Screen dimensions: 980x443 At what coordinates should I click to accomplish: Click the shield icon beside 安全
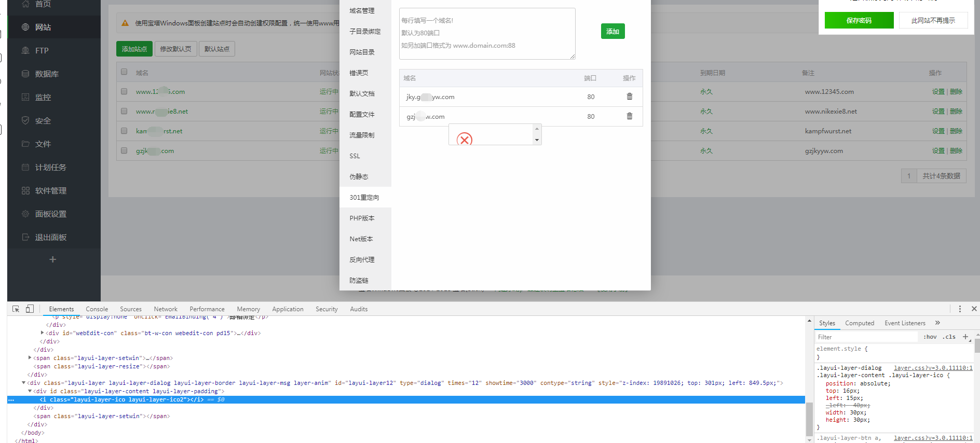[25, 120]
